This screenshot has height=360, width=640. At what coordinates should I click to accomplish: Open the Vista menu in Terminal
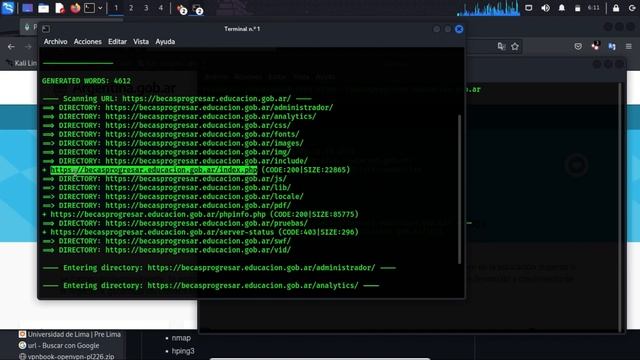pyautogui.click(x=141, y=42)
